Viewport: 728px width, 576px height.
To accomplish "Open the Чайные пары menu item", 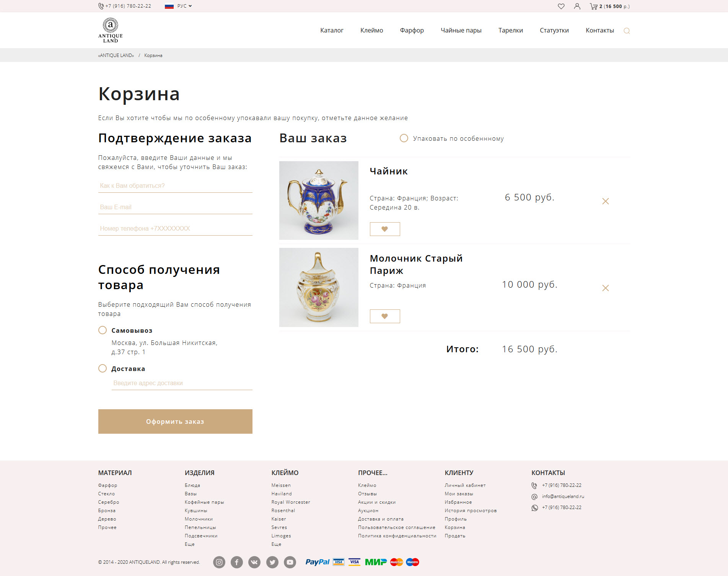I will pyautogui.click(x=461, y=30).
